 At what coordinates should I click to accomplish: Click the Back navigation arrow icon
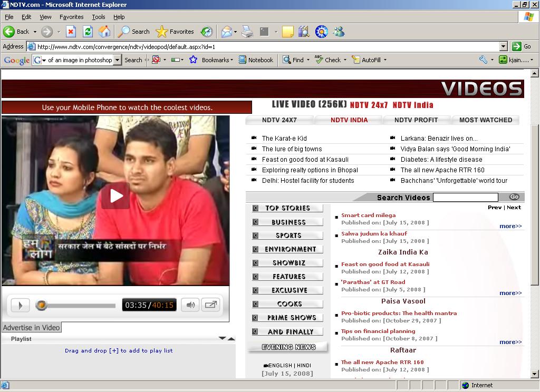tap(9, 32)
